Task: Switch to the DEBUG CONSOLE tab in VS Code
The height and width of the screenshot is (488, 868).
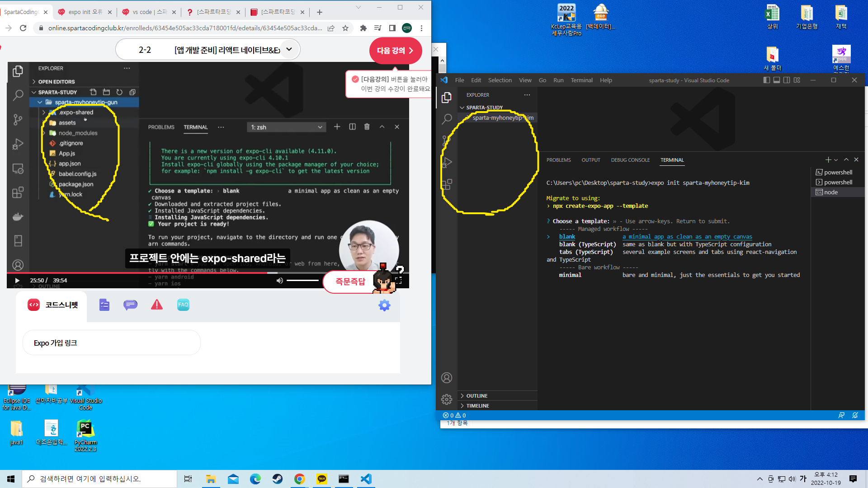Action: 630,160
